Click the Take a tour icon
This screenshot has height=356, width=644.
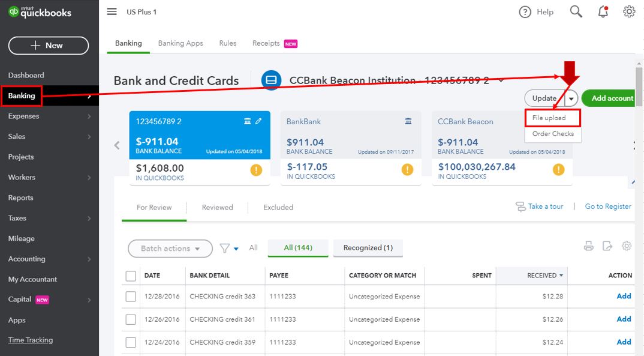520,207
